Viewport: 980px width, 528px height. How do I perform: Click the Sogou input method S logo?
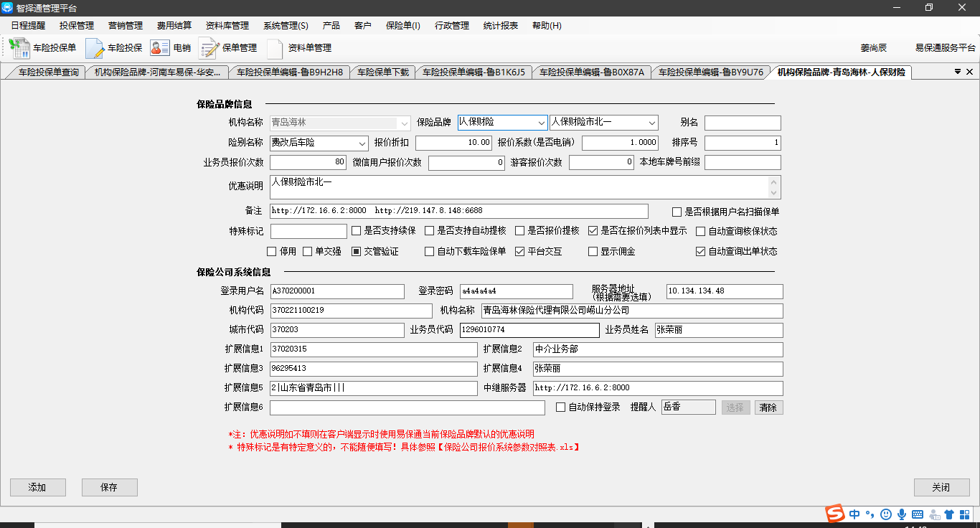point(834,514)
